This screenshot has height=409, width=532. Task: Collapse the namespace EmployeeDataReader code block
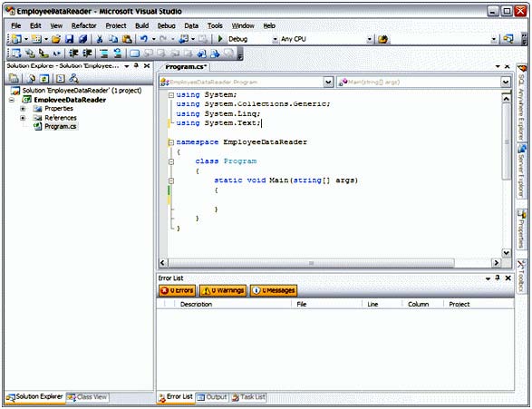coord(171,142)
